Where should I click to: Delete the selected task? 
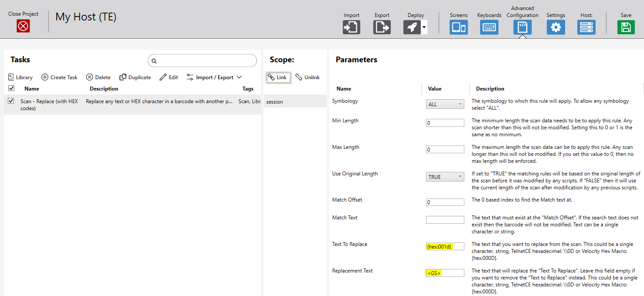(x=98, y=77)
